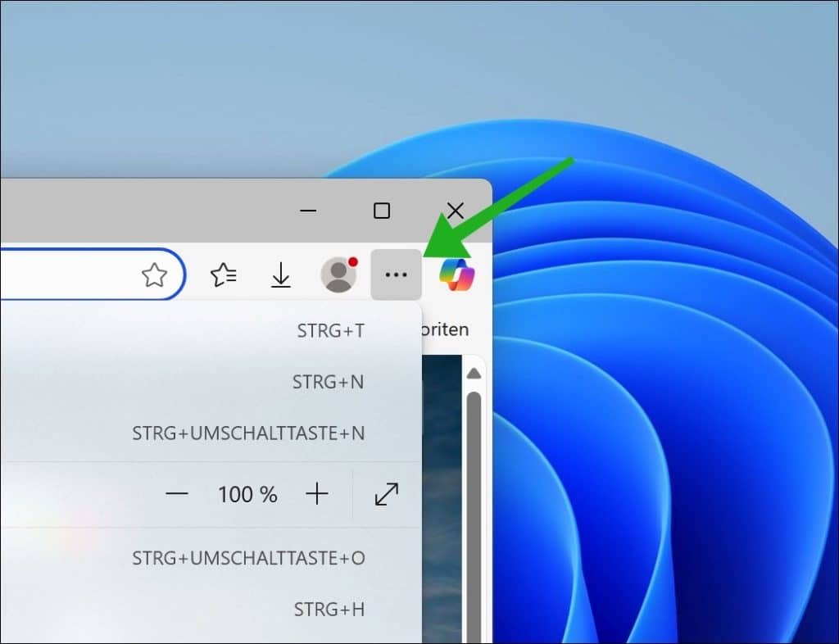
Task: Decrease zoom with the minus button
Action: (177, 494)
